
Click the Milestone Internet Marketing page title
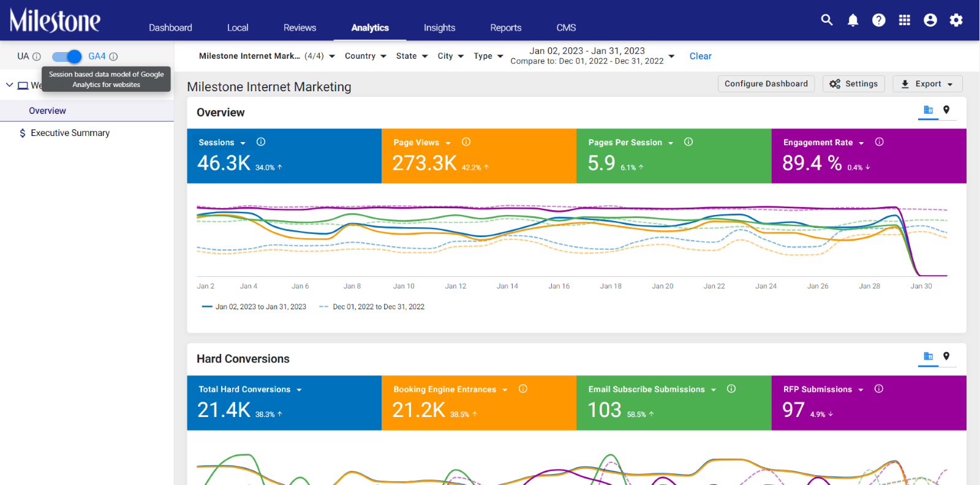pos(269,87)
